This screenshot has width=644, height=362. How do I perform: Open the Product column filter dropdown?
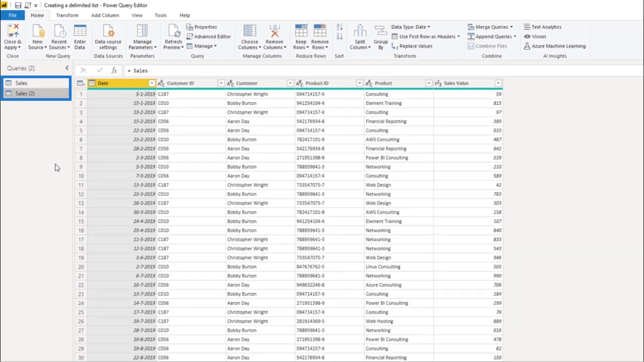click(429, 83)
